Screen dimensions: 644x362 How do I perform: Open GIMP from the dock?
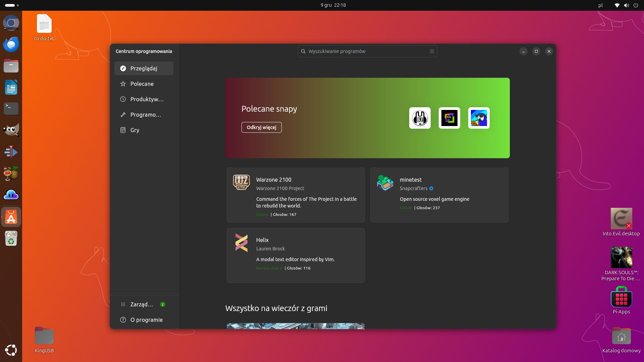11,129
